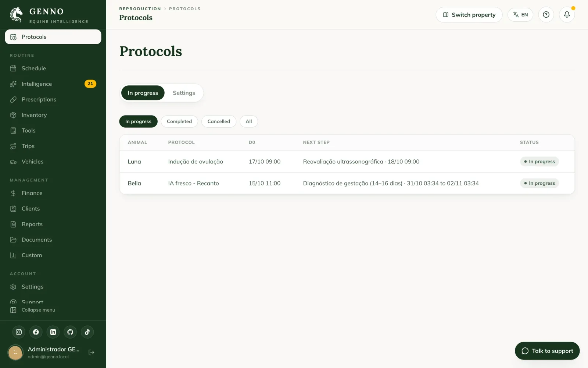Click the GENNO horse logo
Viewport: 588px width, 368px height.
tap(16, 15)
